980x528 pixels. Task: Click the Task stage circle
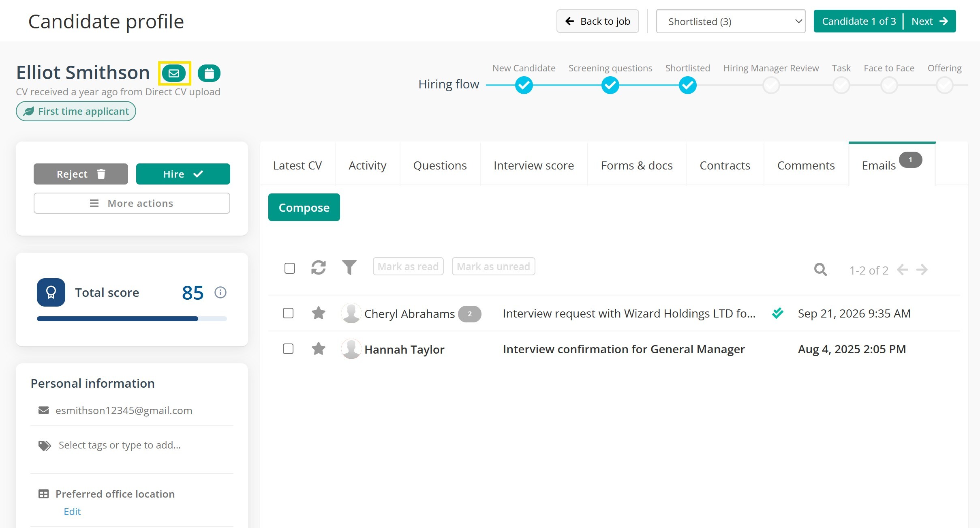coord(841,85)
